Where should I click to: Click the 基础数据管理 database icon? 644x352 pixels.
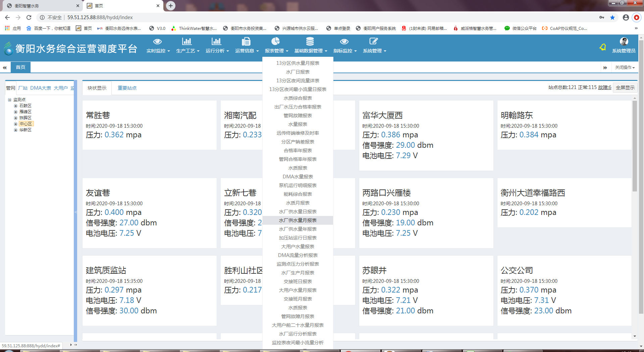point(310,42)
